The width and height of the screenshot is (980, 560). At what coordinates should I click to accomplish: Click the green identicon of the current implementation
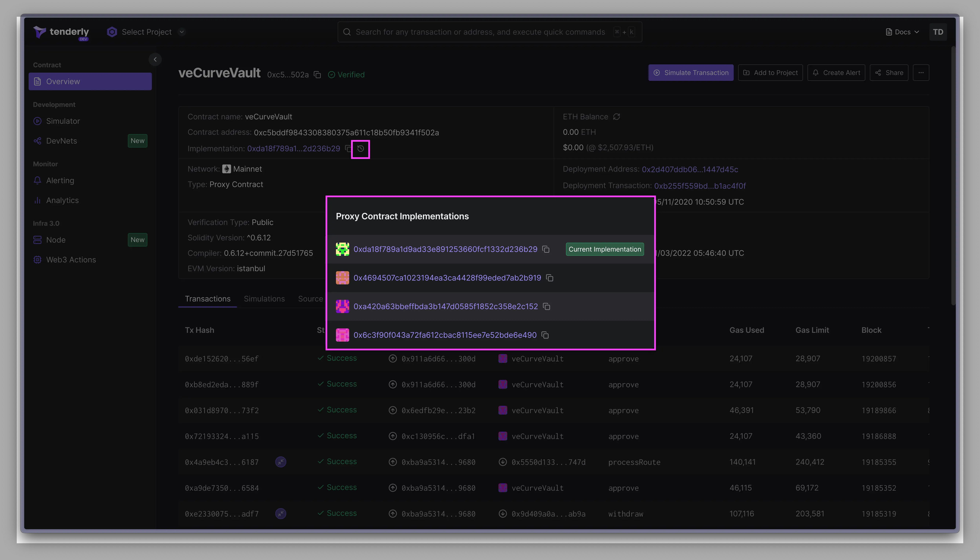point(342,249)
